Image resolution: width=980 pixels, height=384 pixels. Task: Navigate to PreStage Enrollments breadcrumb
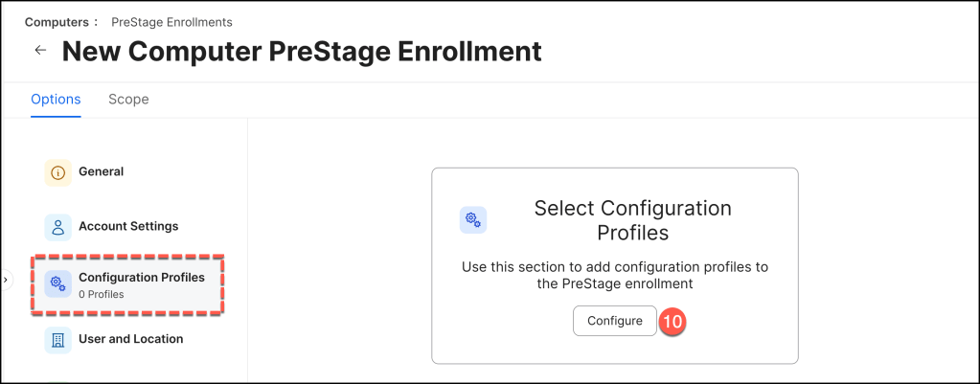[158, 21]
